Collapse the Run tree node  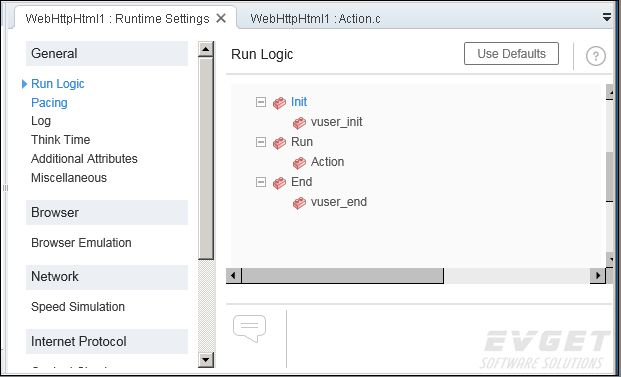point(261,142)
